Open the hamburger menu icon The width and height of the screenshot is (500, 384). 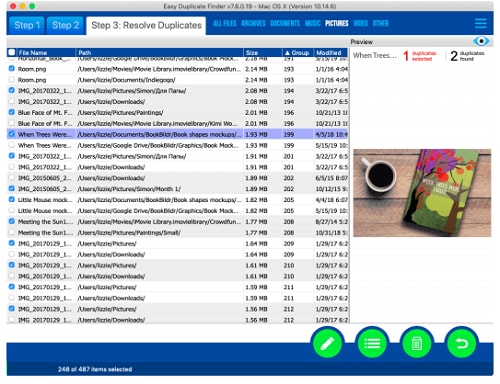click(x=481, y=23)
